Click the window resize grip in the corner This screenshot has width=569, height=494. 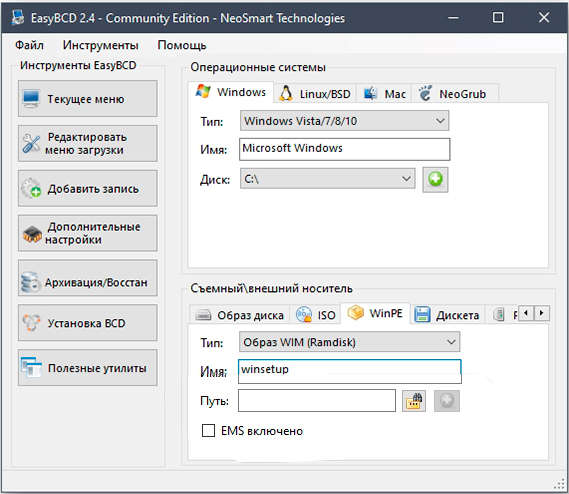(x=560, y=484)
